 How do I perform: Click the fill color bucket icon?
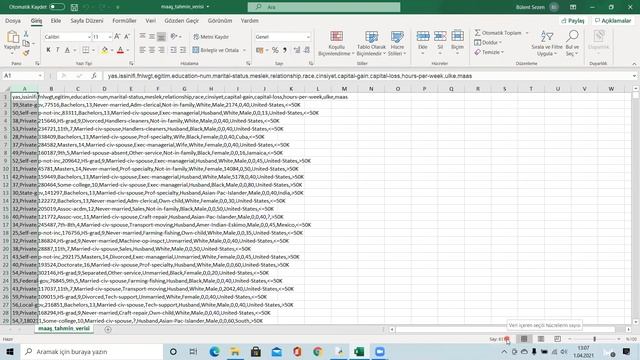[104, 50]
